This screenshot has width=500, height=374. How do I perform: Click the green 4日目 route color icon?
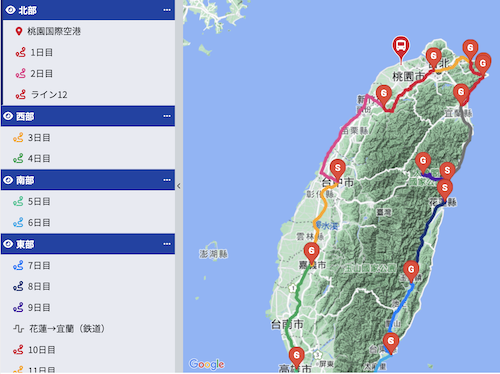18,158
